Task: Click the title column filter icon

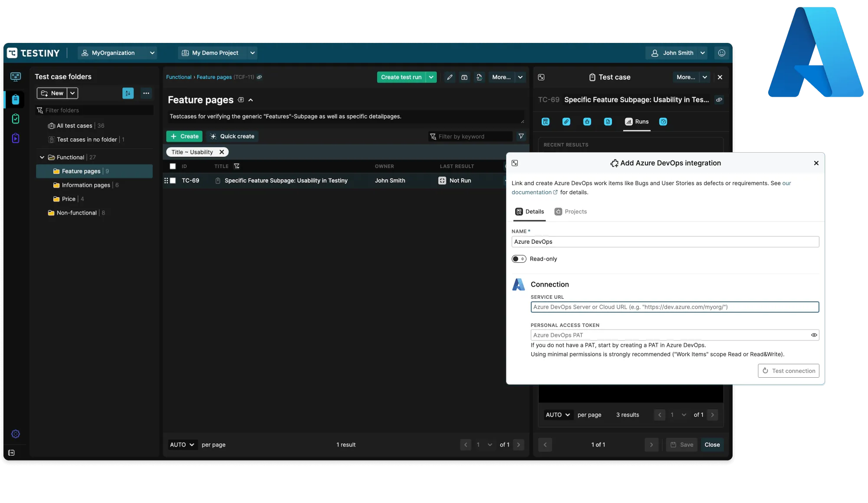Action: click(x=237, y=166)
